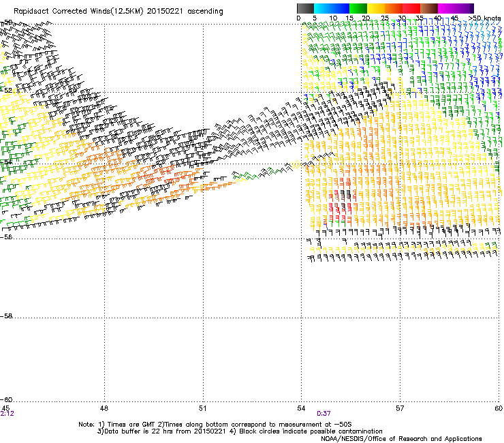Click the '5' label on legend scale
The image size is (504, 443).
click(315, 18)
